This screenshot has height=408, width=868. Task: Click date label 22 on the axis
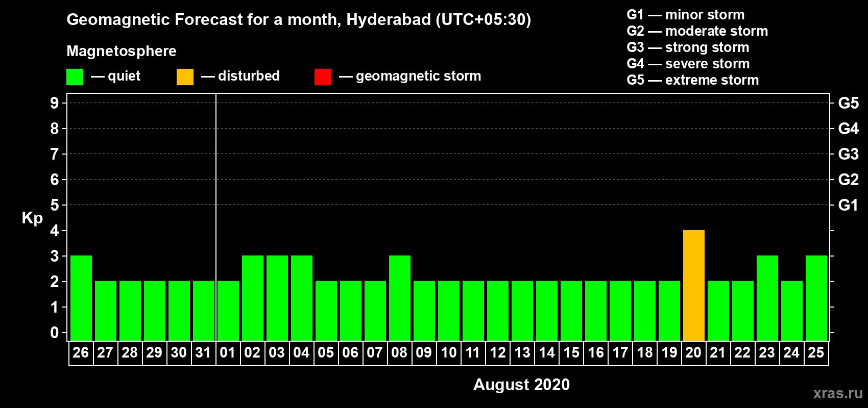742,352
